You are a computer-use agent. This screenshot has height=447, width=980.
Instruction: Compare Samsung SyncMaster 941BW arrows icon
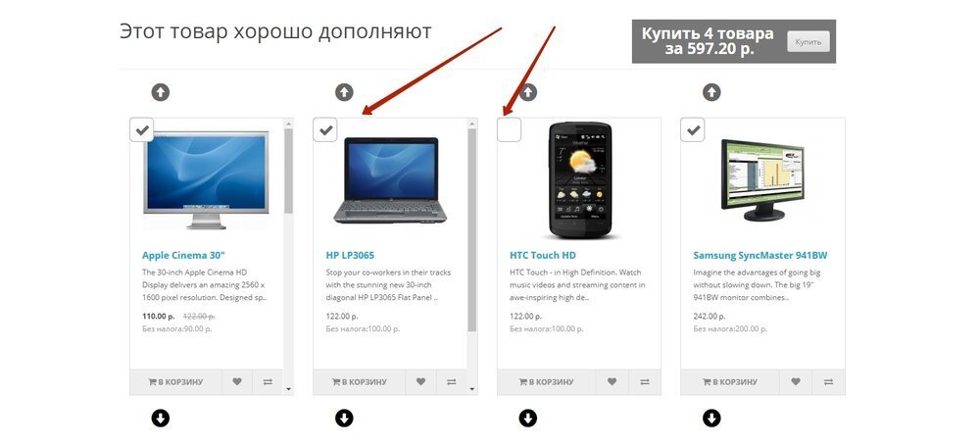click(x=828, y=382)
